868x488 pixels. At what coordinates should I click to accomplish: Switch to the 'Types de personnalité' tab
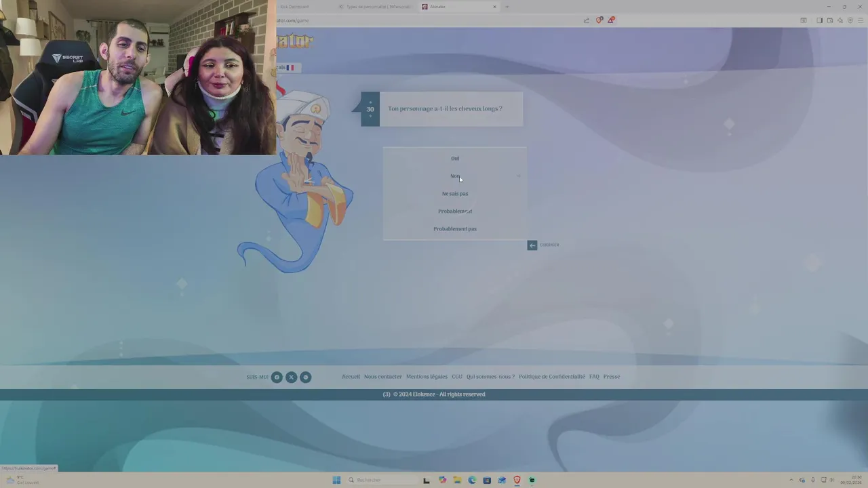click(378, 7)
